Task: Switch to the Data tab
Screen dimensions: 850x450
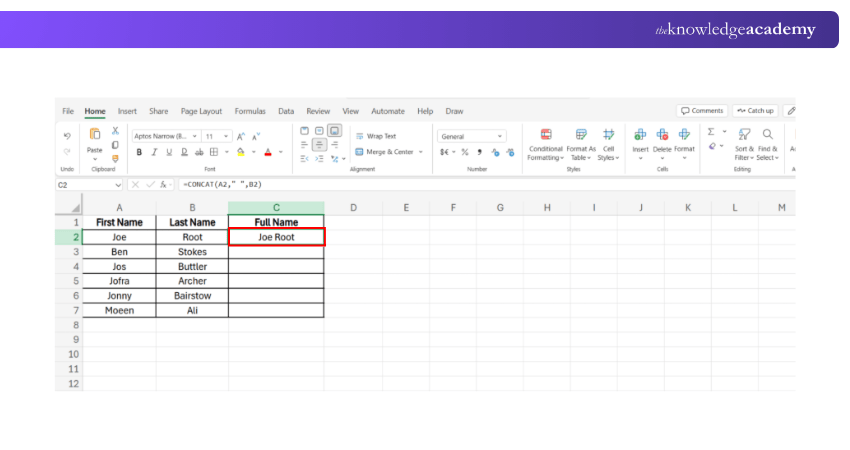Action: [x=286, y=111]
